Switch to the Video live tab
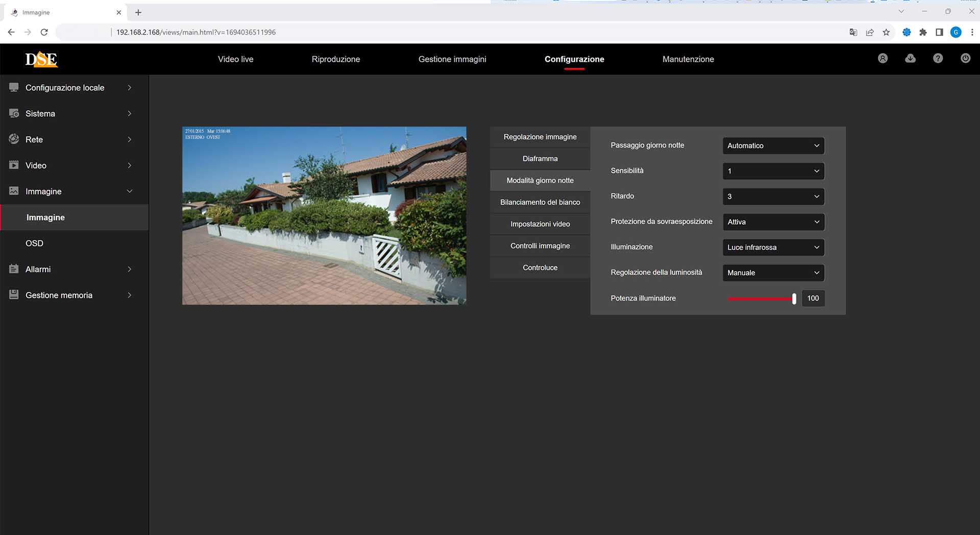The height and width of the screenshot is (535, 980). click(x=235, y=59)
